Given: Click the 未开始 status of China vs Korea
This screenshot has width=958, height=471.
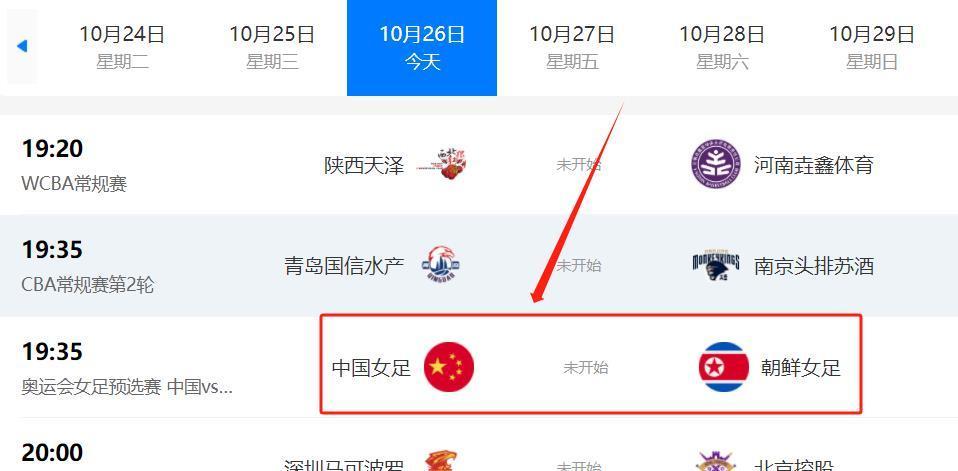Looking at the screenshot, I should (x=585, y=368).
